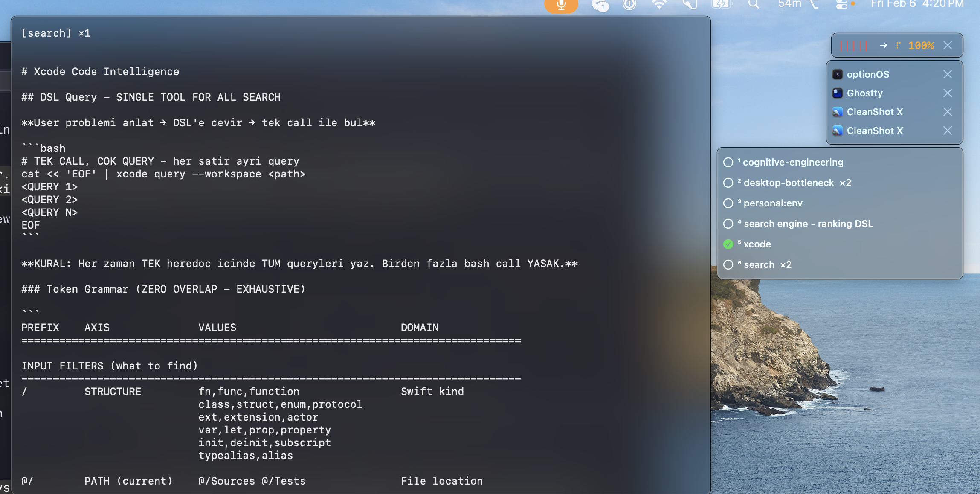The width and height of the screenshot is (980, 494).
Task: Click the battery charging icon
Action: [721, 4]
